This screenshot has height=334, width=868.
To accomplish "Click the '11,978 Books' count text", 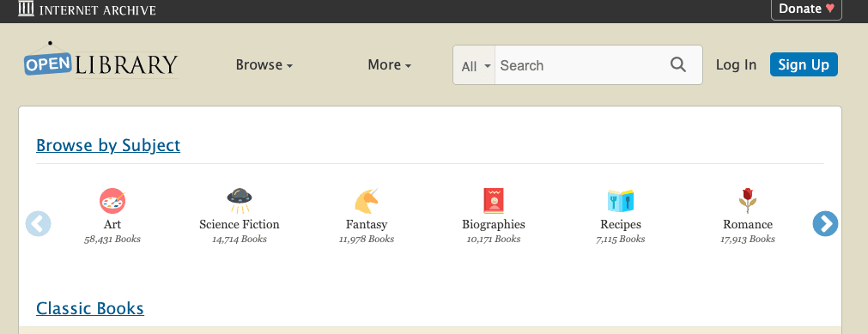I will point(367,240).
